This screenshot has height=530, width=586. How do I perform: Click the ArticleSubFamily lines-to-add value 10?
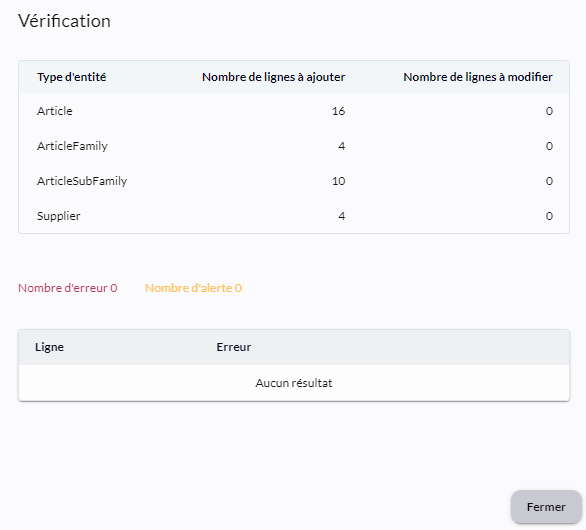[x=338, y=181]
